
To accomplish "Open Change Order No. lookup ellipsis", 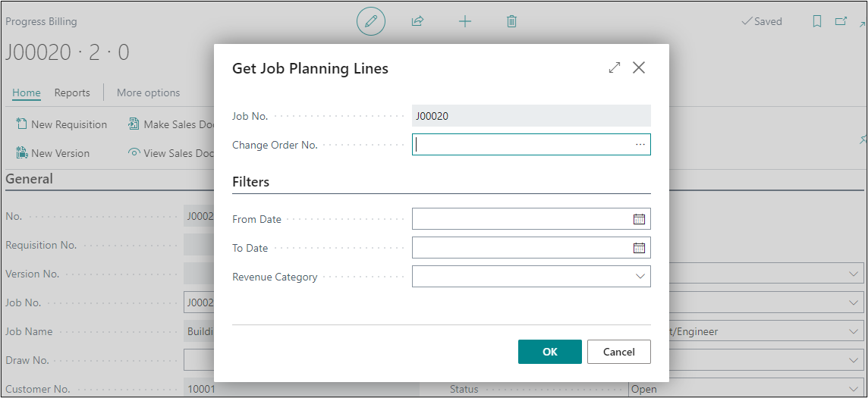I will (640, 145).
